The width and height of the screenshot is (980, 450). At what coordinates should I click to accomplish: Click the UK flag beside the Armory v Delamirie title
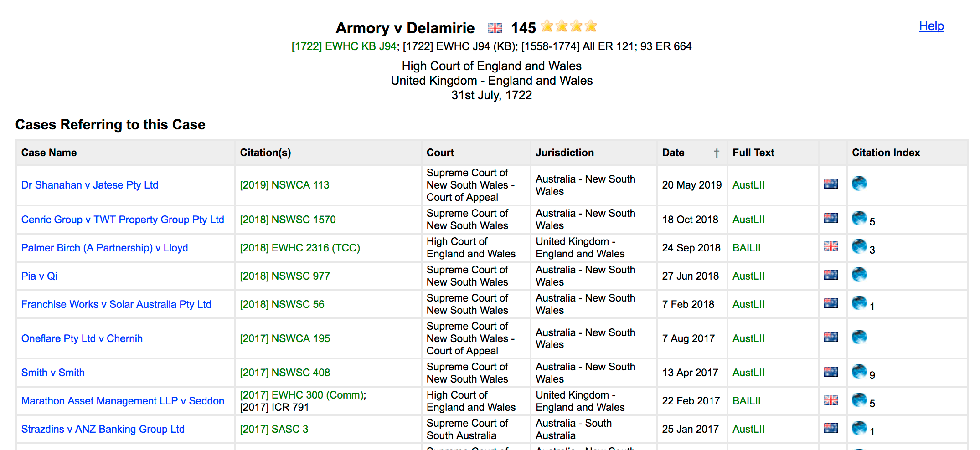pyautogui.click(x=495, y=28)
